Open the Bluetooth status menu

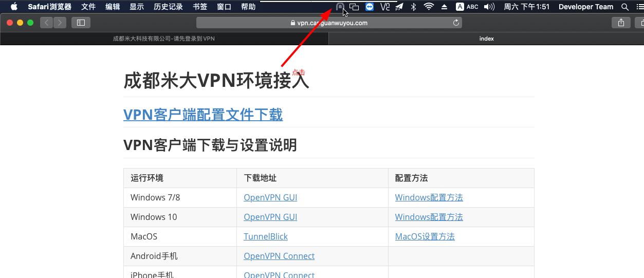(x=413, y=7)
